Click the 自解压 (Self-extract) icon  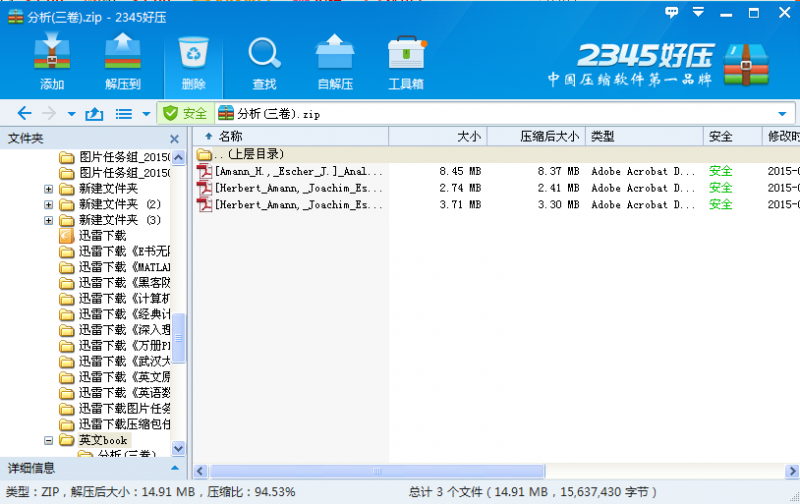[x=335, y=52]
